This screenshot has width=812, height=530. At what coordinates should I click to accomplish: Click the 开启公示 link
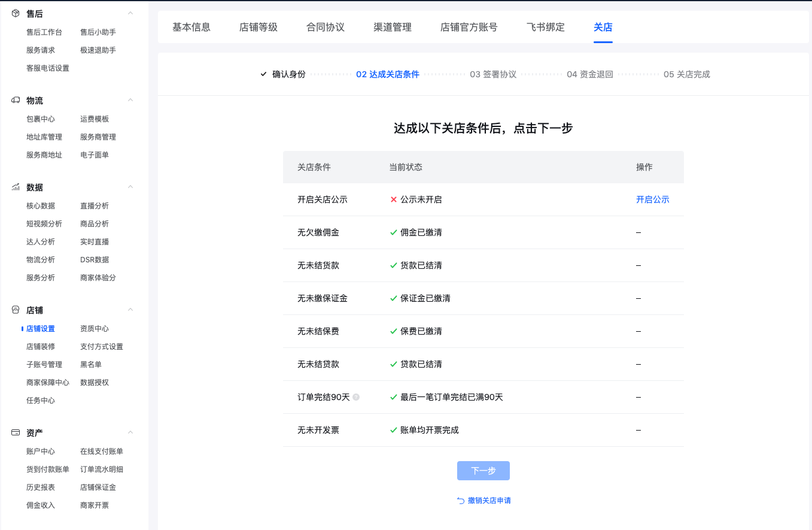(653, 199)
